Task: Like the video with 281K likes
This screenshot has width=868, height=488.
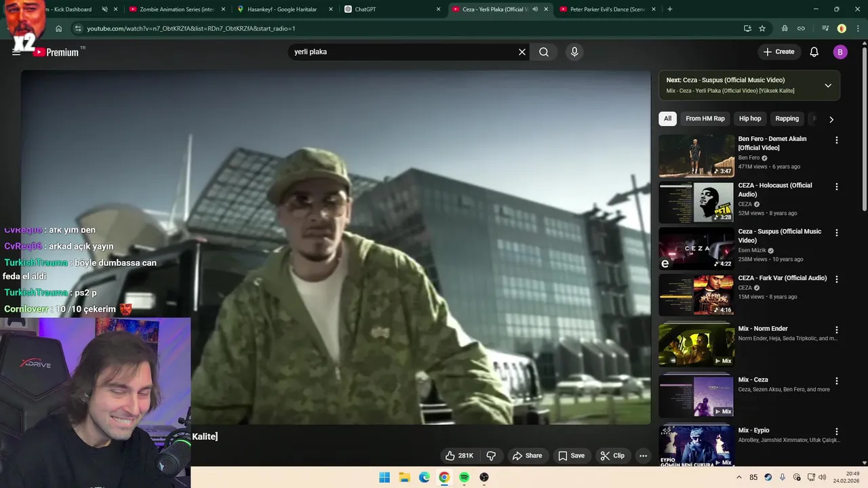Action: tap(459, 455)
